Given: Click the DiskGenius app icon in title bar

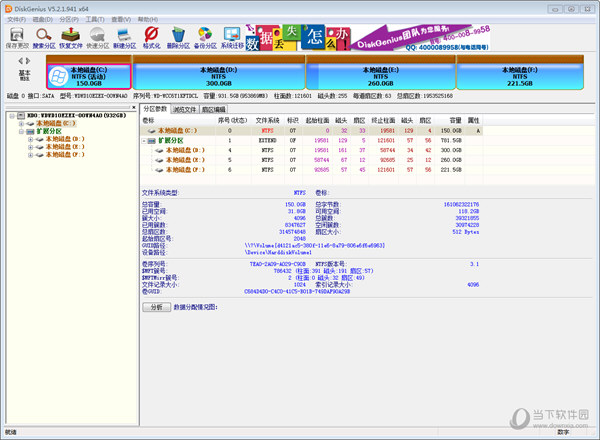Looking at the screenshot, I should pos(9,8).
